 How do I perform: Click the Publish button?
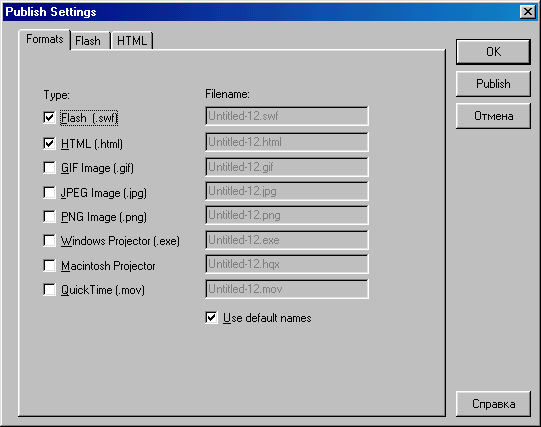click(493, 84)
